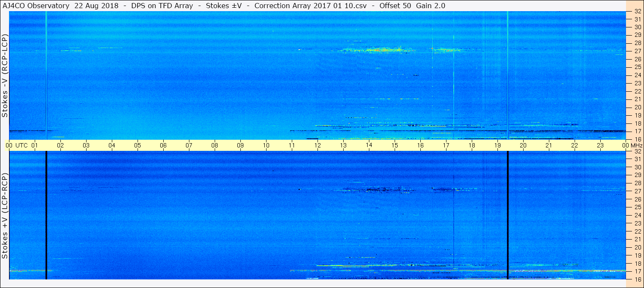Click the 22 MHz label of the Stokes +V panel
Screen dimensions: 644x288
pyautogui.click(x=638, y=231)
